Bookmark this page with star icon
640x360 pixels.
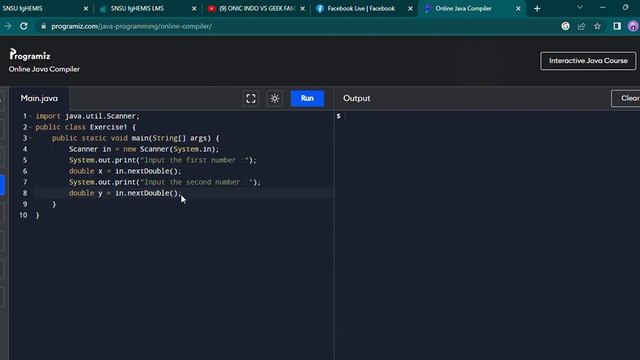click(x=597, y=26)
